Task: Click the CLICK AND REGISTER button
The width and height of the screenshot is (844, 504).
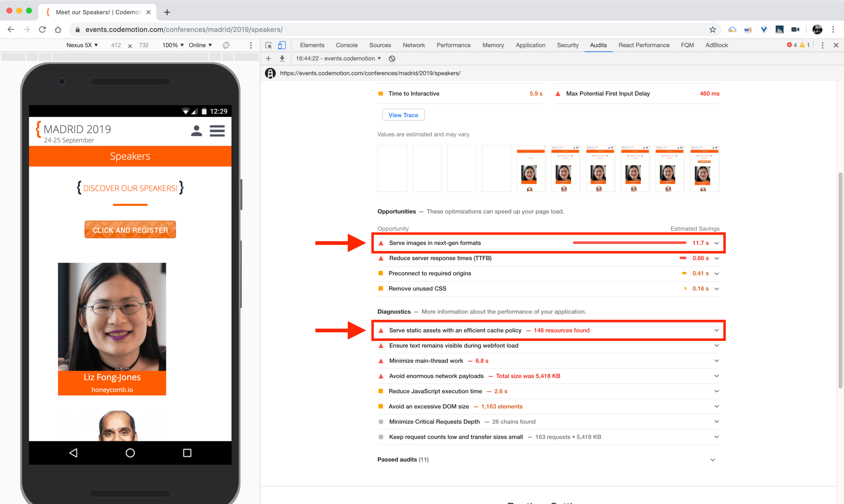Action: tap(130, 230)
